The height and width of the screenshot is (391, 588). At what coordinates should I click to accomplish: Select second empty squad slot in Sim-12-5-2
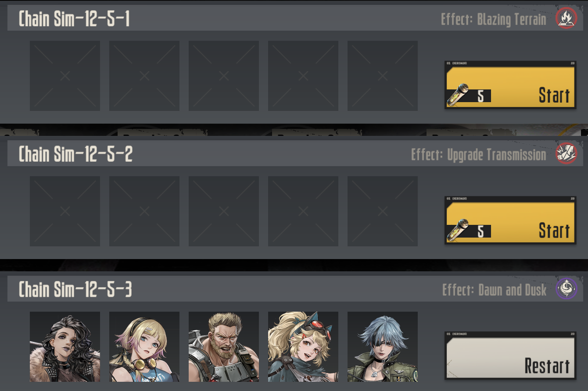pos(144,211)
